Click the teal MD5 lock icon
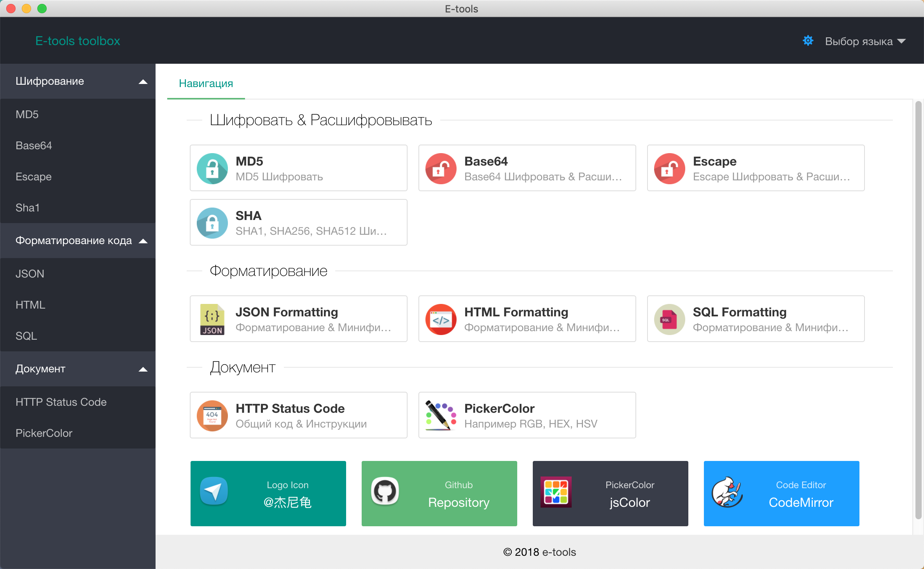This screenshot has width=924, height=569. (212, 168)
